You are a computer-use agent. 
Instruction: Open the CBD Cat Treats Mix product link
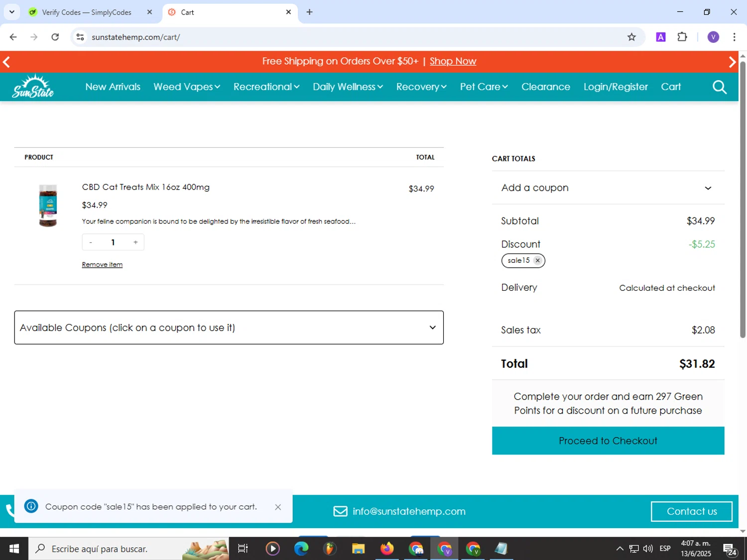point(146,187)
